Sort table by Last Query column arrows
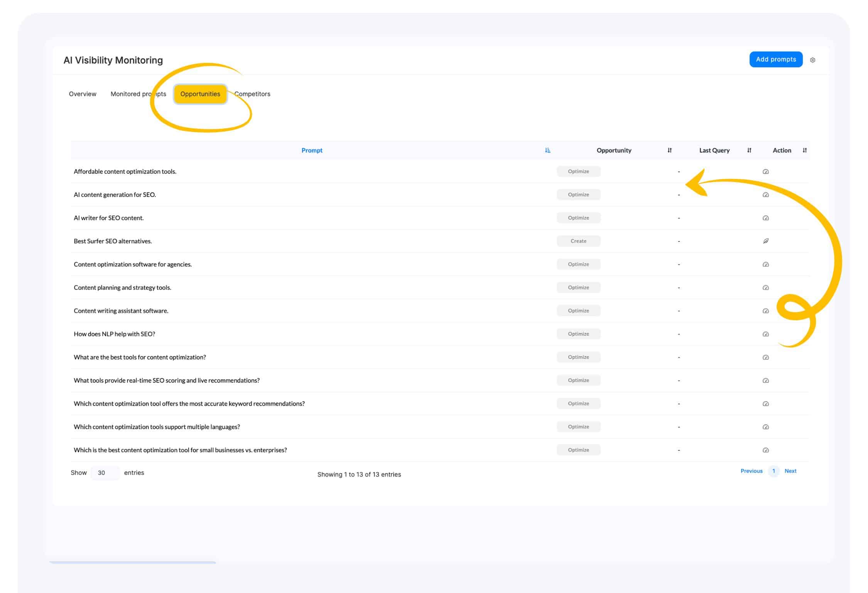The image size is (868, 593). [749, 150]
